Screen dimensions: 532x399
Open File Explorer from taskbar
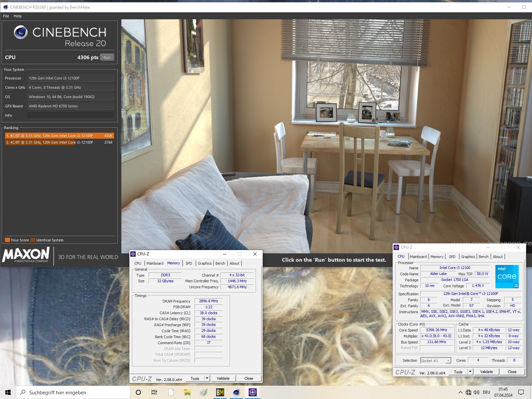(x=187, y=392)
